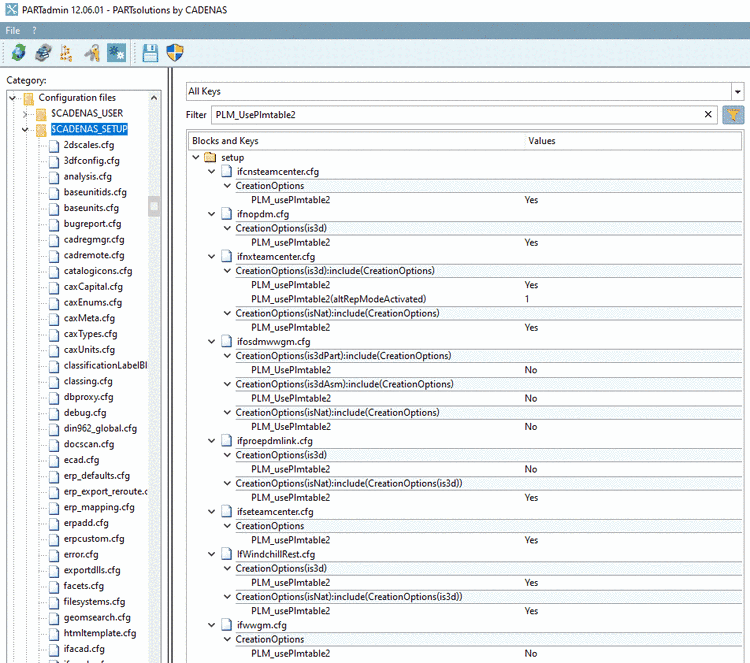Select ifacad.cfg file
The image size is (750, 663).
84,649
